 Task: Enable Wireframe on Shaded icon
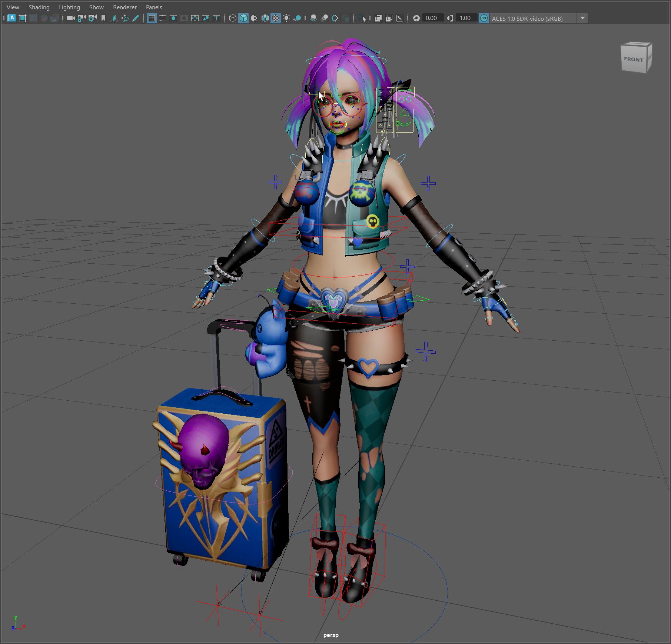pos(265,18)
